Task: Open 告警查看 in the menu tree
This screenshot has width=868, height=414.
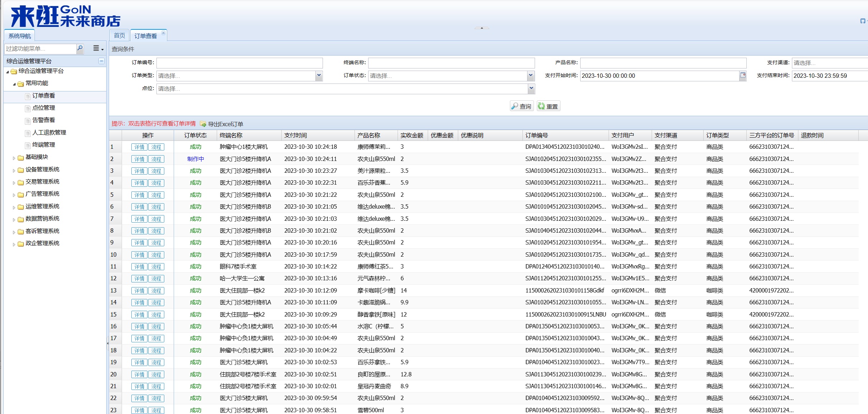Action: pos(43,120)
